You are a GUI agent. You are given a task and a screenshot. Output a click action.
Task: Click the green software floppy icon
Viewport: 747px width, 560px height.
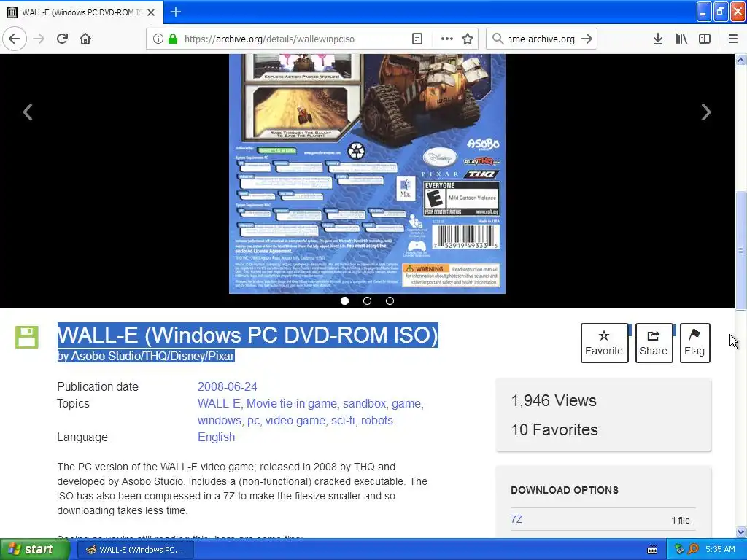27,337
